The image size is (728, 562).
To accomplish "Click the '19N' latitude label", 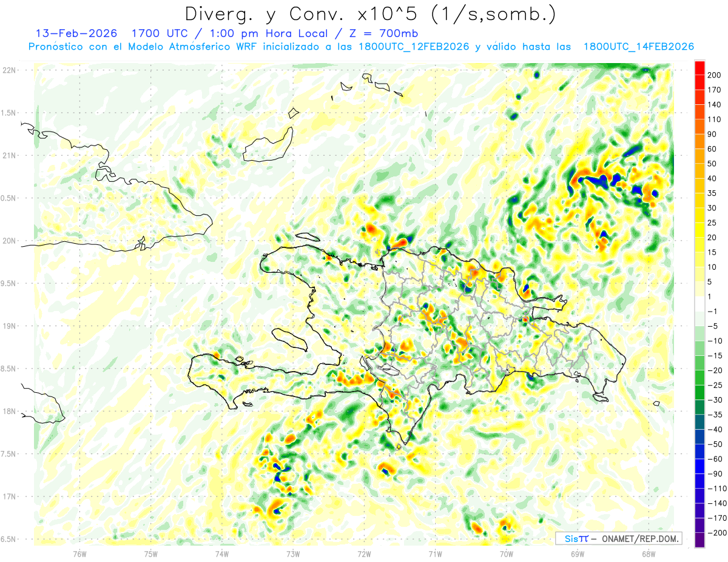I will (9, 326).
